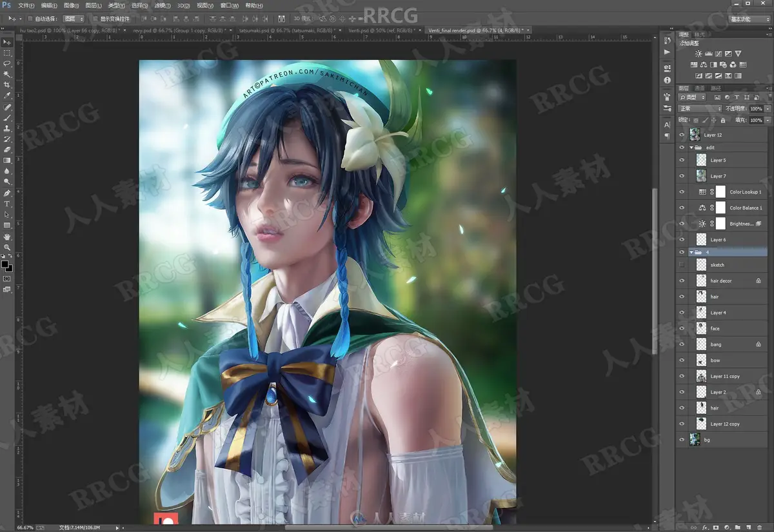Select the Path Selection tool
Screen dimensions: 774x532
(8, 215)
